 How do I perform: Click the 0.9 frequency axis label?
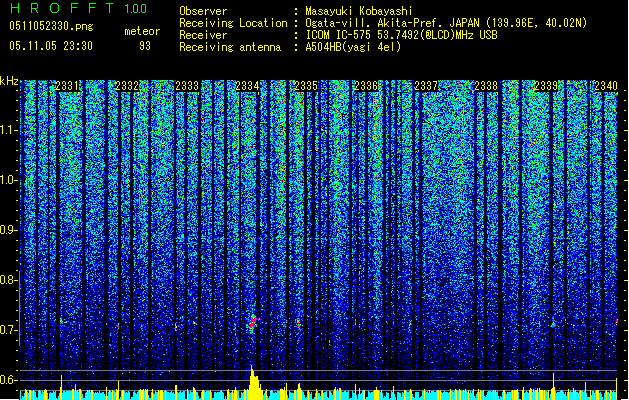point(7,230)
